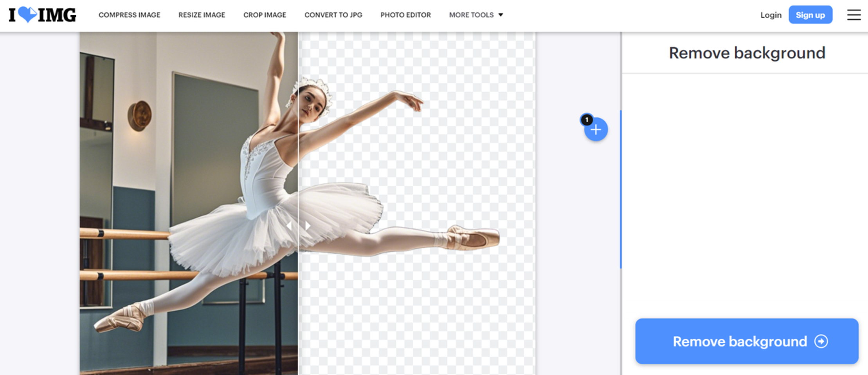Click the before/after comparison slider handle
Viewport: 868px width, 375px height.
coord(299,226)
